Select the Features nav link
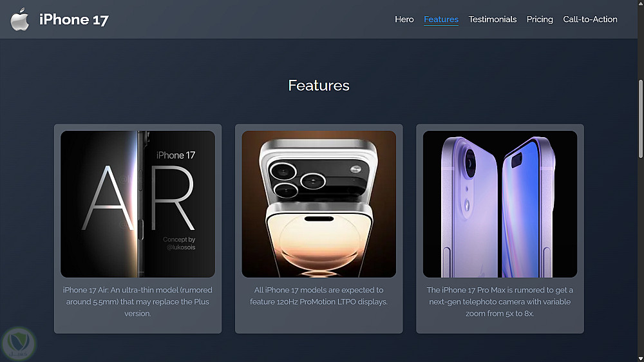 tap(441, 19)
